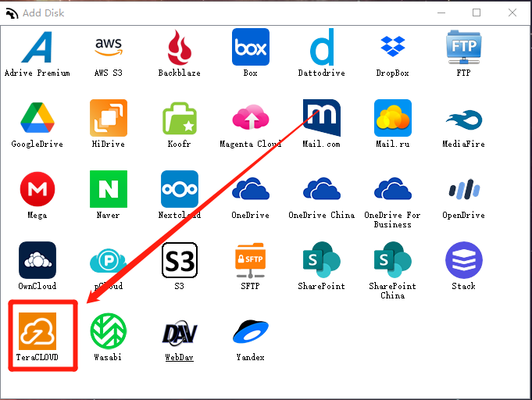Select the MediaFire icon
Image resolution: width=532 pixels, height=400 pixels.
coord(463,120)
